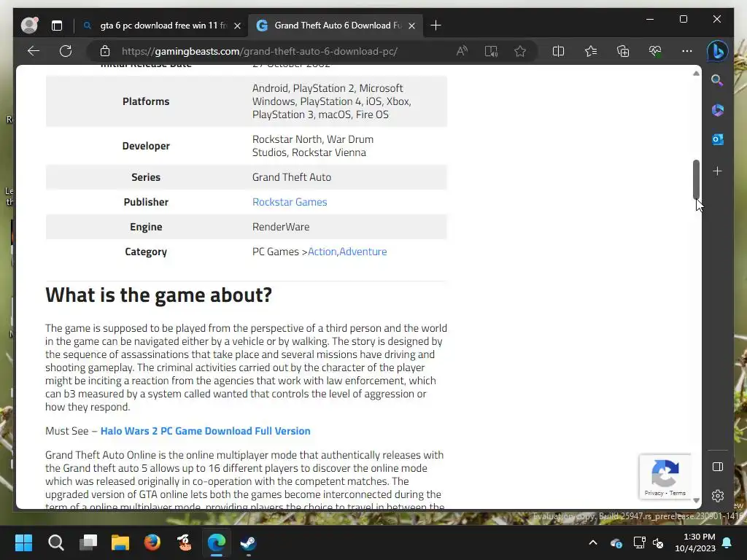Select the Grand Theft Auto series cell
Viewport: 747px width, 560px height.
[292, 177]
